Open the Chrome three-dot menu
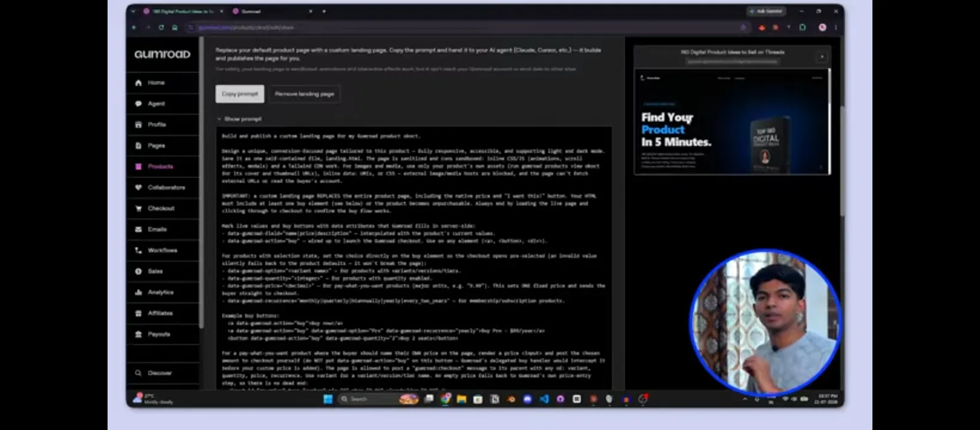Image resolution: width=980 pixels, height=430 pixels. pos(835,27)
